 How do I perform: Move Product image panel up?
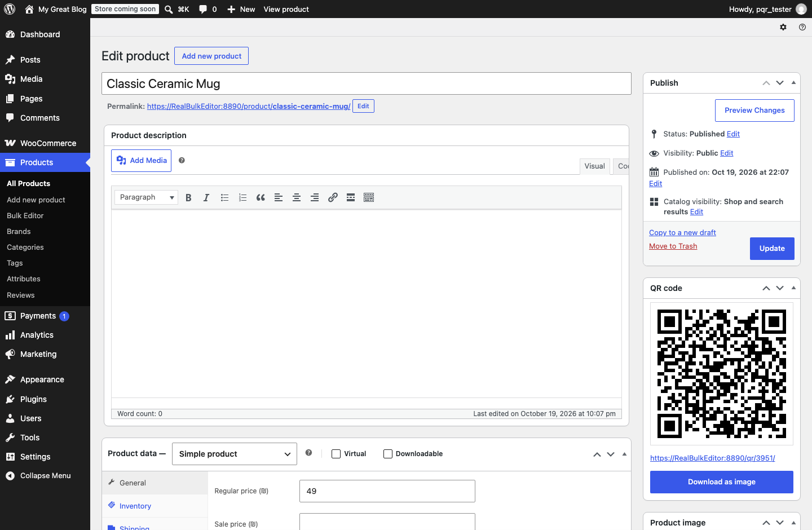[766, 523]
